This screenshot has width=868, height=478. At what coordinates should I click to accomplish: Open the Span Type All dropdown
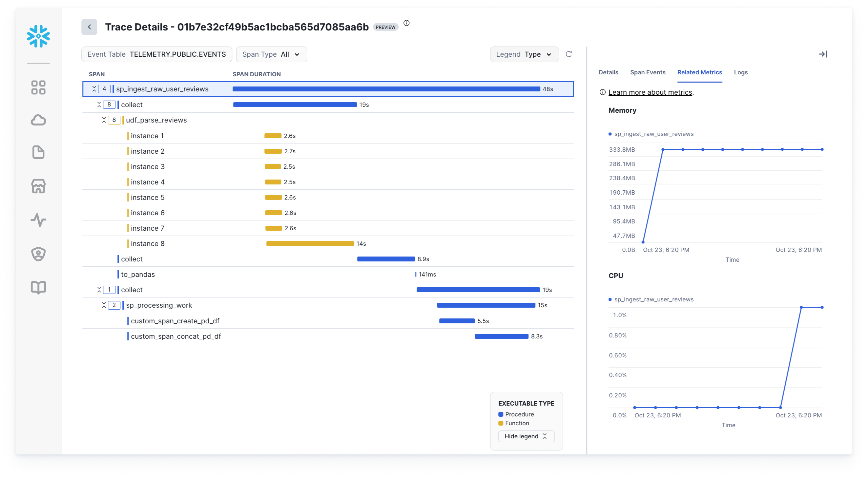(x=271, y=54)
